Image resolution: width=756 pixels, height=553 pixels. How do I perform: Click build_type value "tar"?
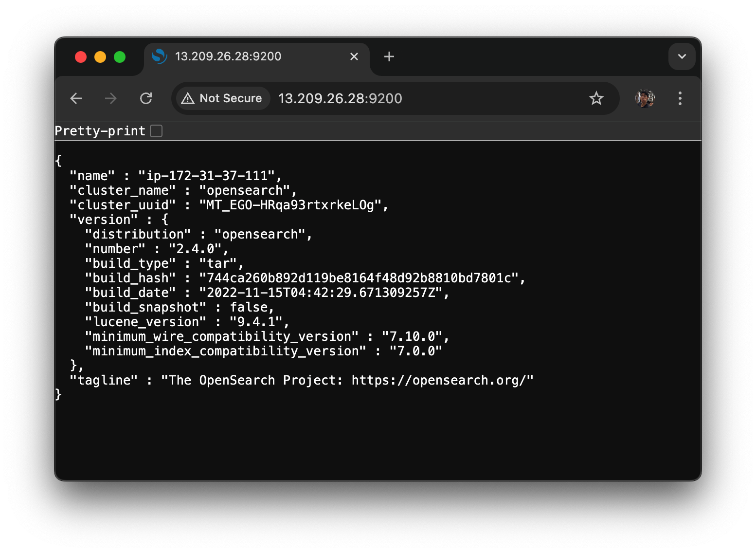218,263
